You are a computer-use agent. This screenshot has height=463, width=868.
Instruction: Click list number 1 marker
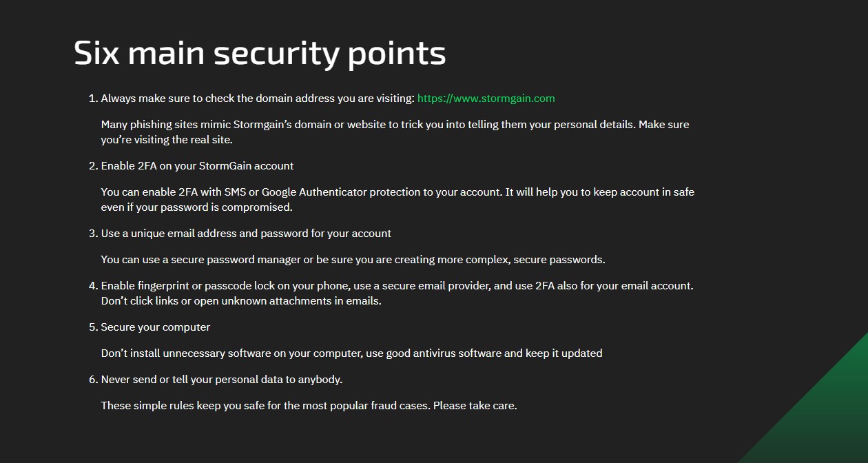tap(94, 99)
